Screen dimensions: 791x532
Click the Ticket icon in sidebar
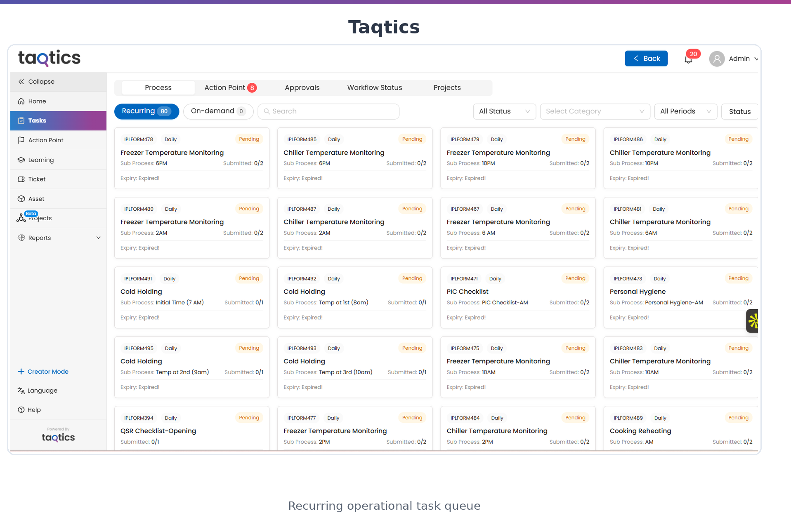21,179
